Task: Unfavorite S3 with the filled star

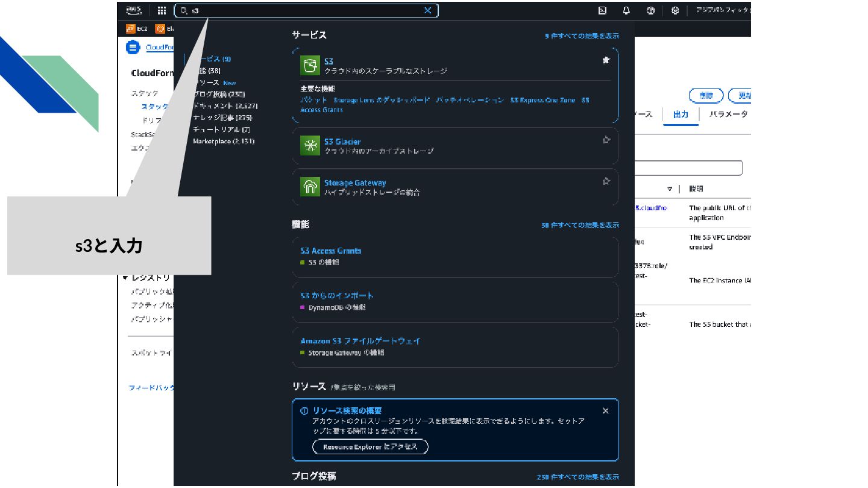Action: click(606, 60)
